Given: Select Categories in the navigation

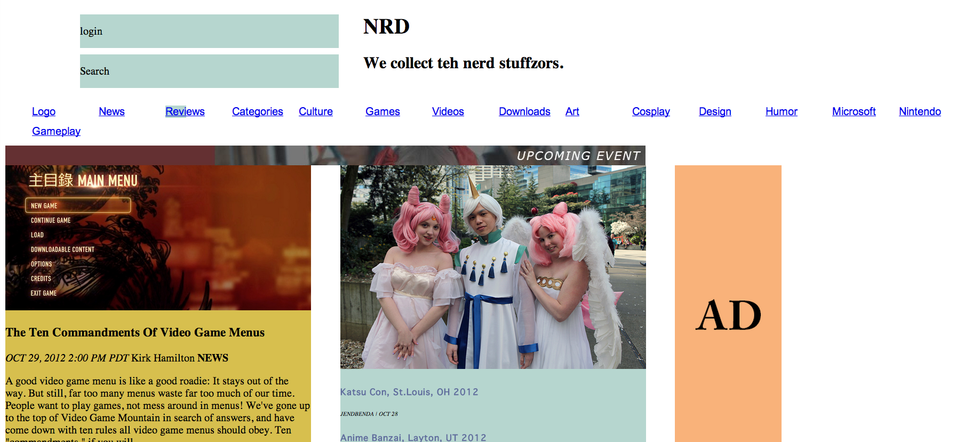Looking at the screenshot, I should tap(258, 111).
